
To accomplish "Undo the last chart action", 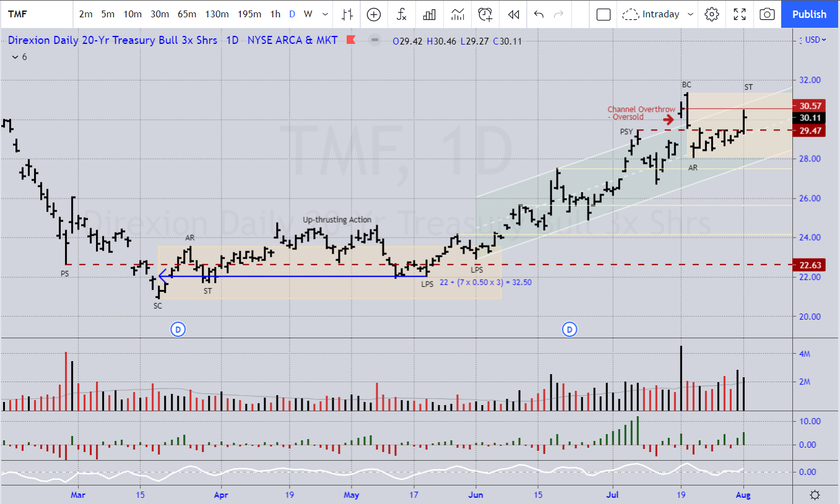I will [x=539, y=14].
